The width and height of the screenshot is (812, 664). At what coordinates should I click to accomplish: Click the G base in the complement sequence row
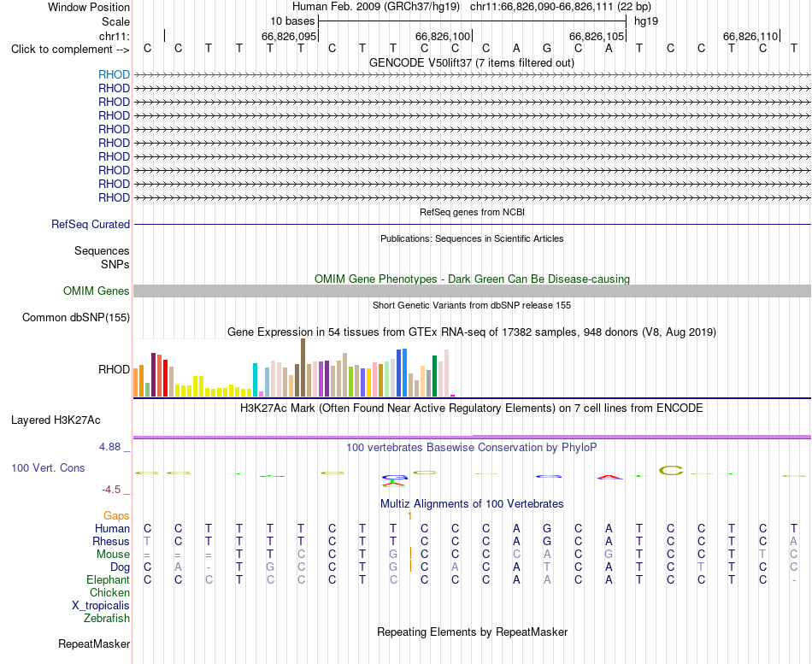547,49
